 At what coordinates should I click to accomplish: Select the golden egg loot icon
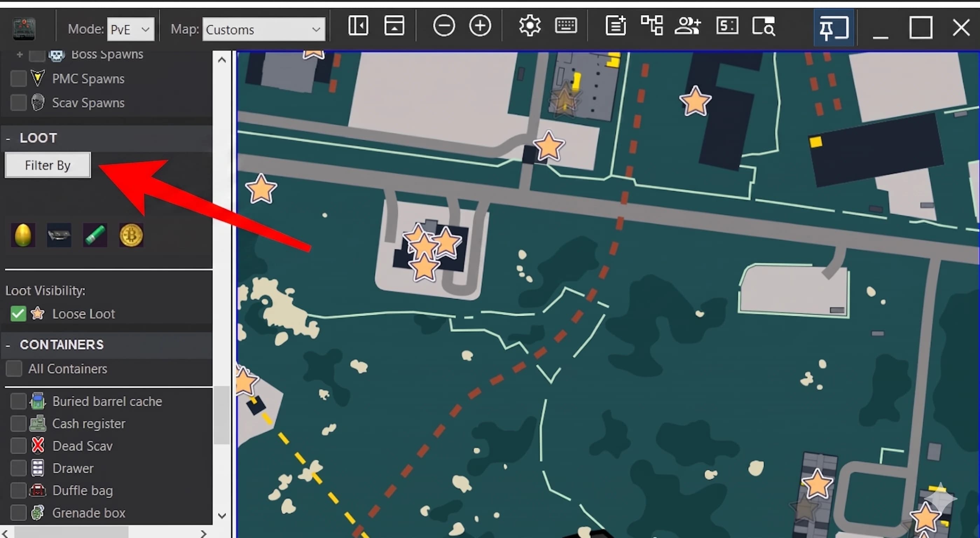(23, 235)
